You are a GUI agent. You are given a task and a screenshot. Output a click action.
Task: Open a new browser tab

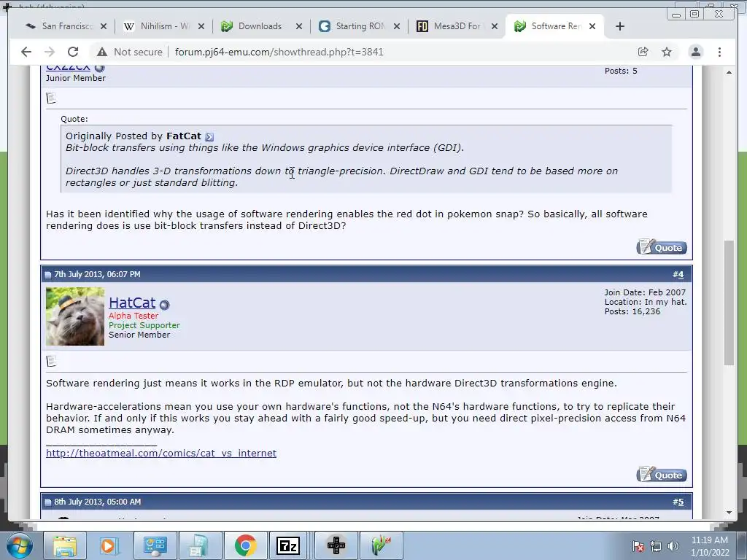620,27
